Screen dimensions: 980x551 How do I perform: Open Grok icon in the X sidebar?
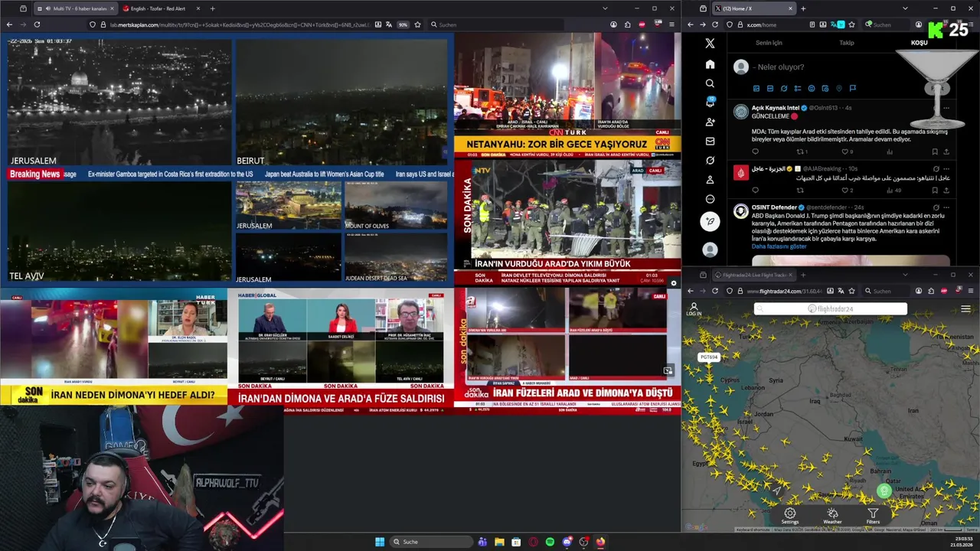[x=710, y=161]
